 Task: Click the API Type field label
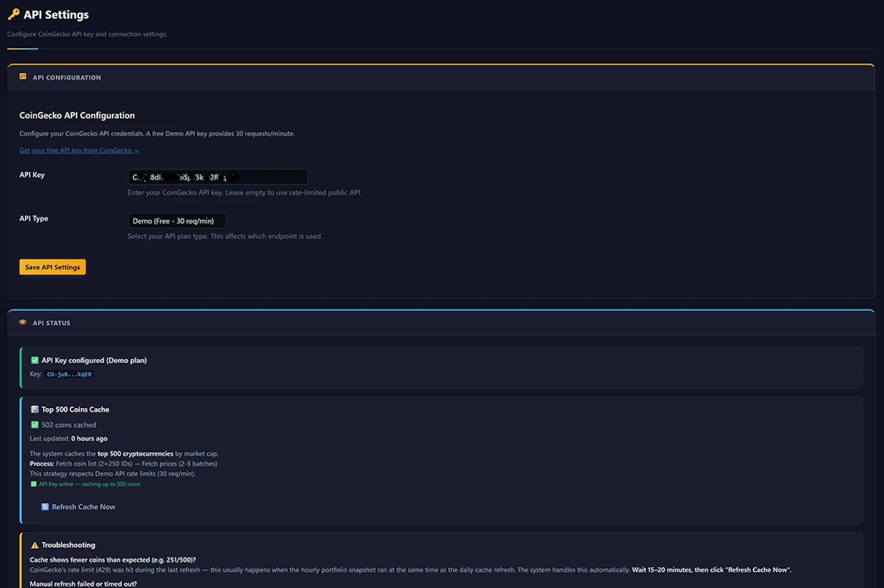pos(34,219)
